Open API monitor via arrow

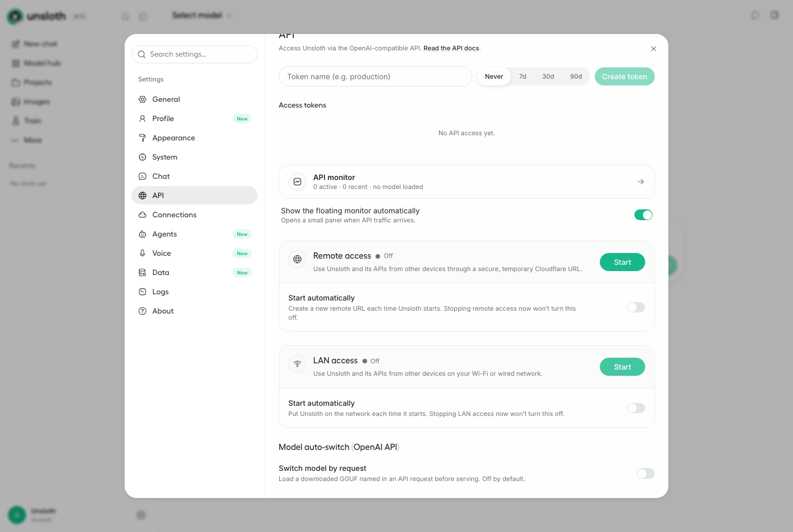pyautogui.click(x=641, y=182)
